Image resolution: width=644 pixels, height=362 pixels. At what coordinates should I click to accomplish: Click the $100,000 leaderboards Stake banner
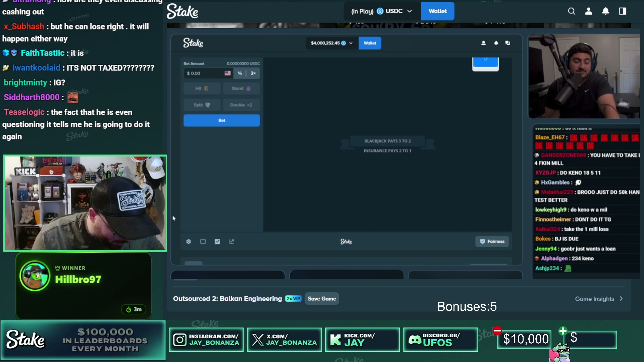[x=83, y=340]
